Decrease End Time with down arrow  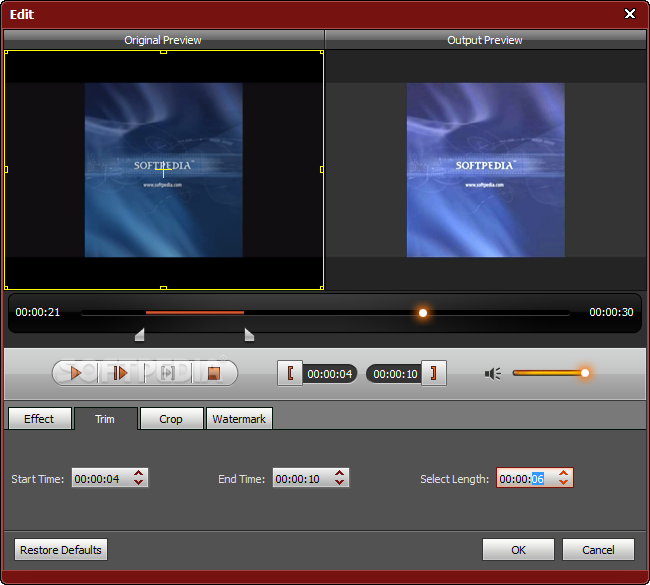[x=340, y=482]
